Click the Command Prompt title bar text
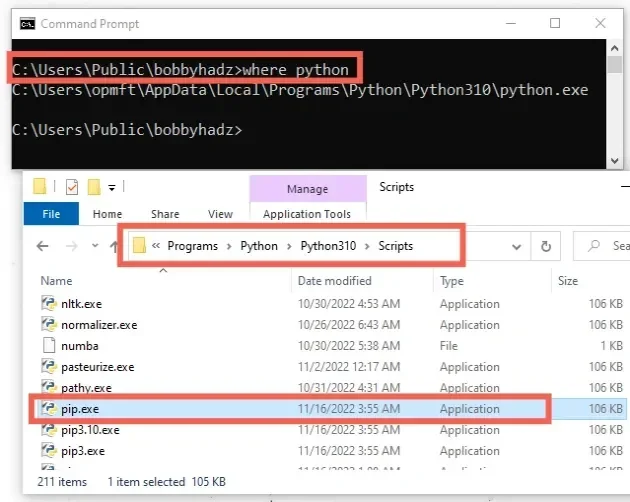Viewport: 630px width, 502px height. coord(90,24)
